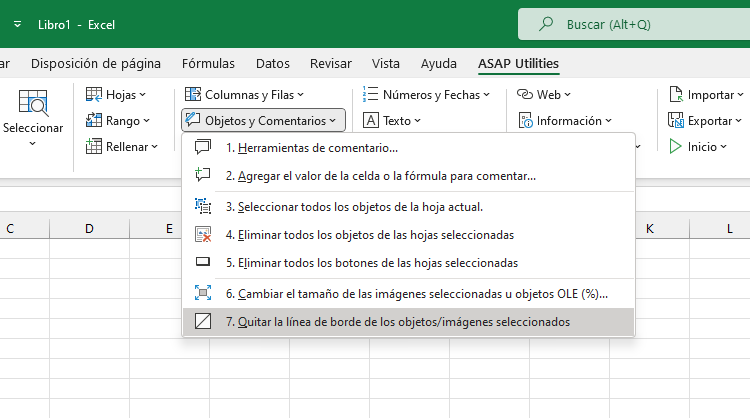The width and height of the screenshot is (750, 418).
Task: Click the green Inicio play icon
Action: 675,146
